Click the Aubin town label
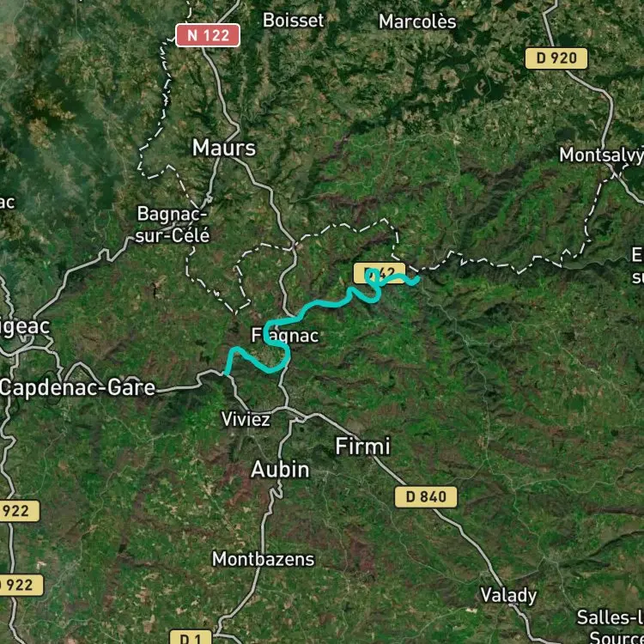 click(280, 470)
